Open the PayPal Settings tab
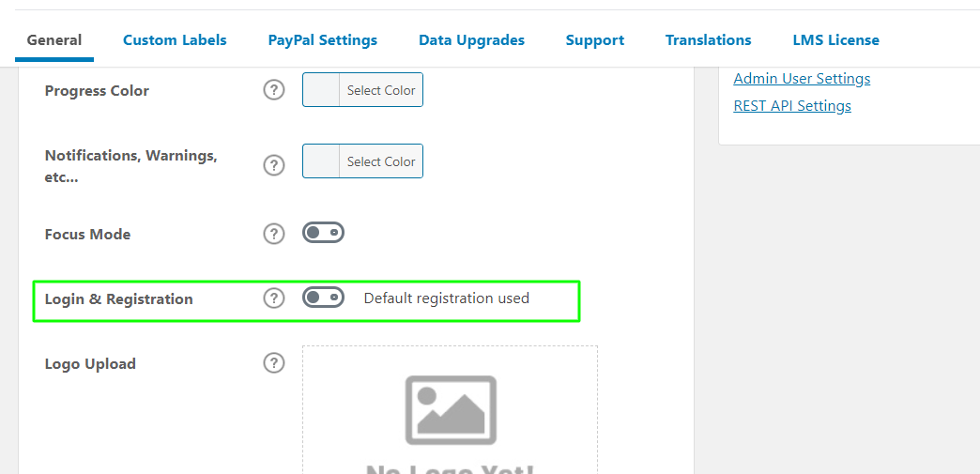The width and height of the screenshot is (980, 474). point(323,40)
